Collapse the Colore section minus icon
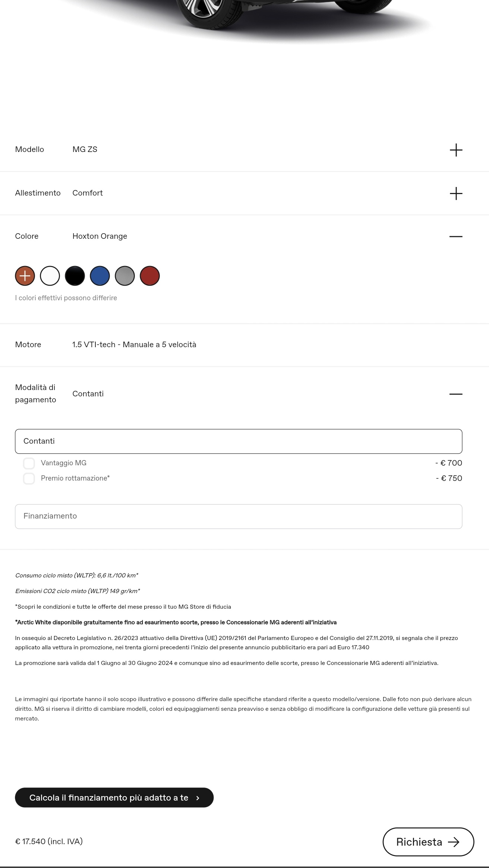Viewport: 489px width, 868px height. [456, 237]
